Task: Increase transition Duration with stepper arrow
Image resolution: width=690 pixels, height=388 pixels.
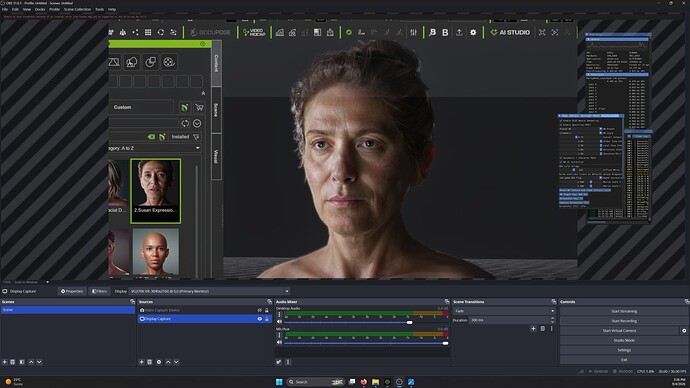Action: [553, 318]
